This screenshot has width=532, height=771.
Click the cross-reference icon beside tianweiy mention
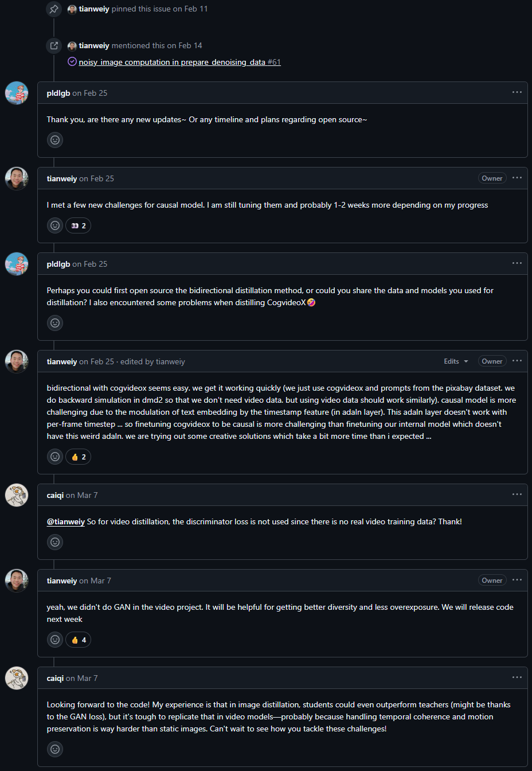pos(54,46)
